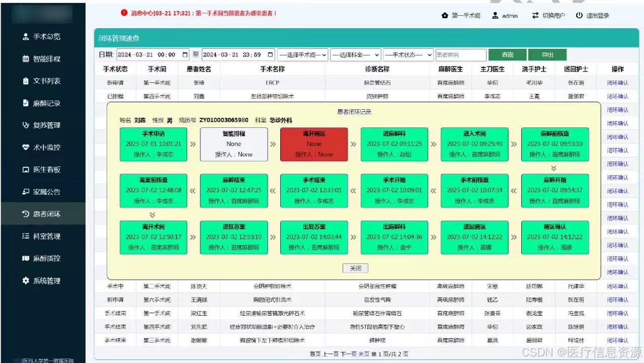Click the 切换用户 label in header
The width and height of the screenshot is (644, 363).
553,16
